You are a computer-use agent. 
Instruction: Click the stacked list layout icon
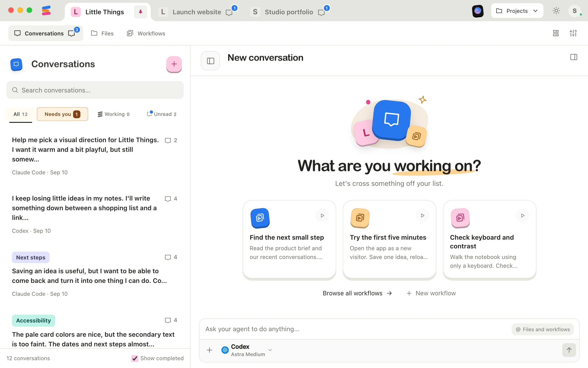pyautogui.click(x=556, y=33)
